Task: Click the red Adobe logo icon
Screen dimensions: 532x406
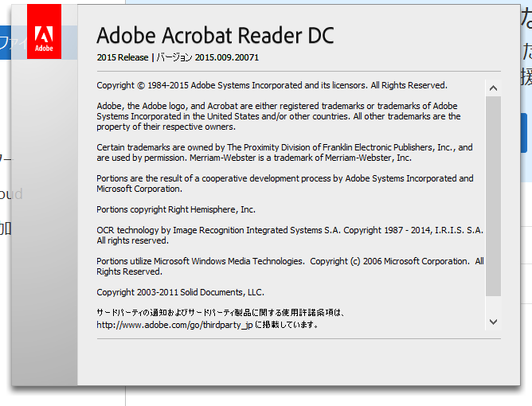Action: [x=44, y=32]
